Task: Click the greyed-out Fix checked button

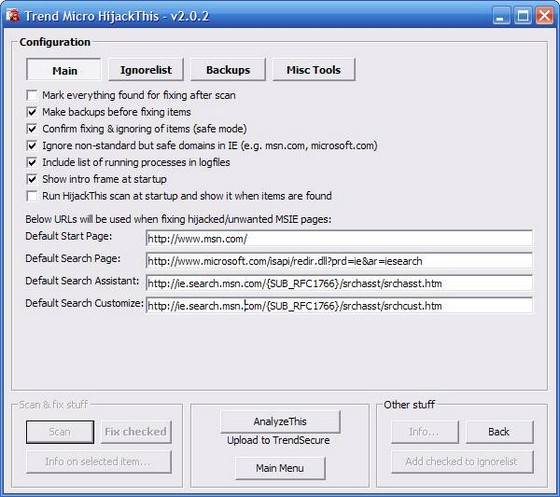Action: [136, 432]
